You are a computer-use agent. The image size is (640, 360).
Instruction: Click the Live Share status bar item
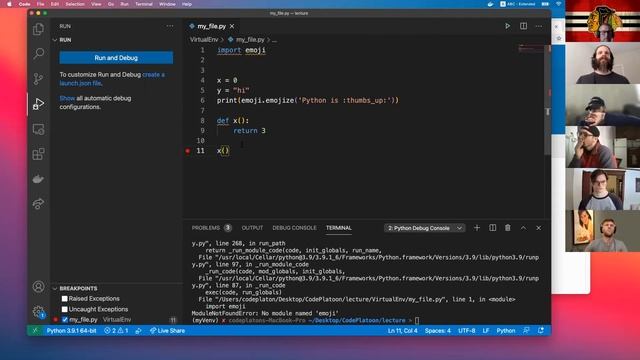(x=167, y=331)
